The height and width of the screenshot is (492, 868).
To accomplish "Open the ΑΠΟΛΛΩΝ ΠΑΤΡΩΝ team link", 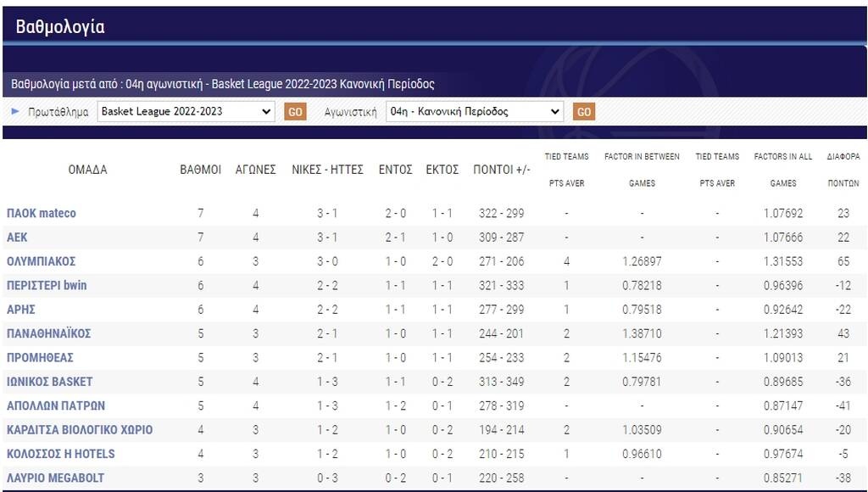I will pos(56,406).
